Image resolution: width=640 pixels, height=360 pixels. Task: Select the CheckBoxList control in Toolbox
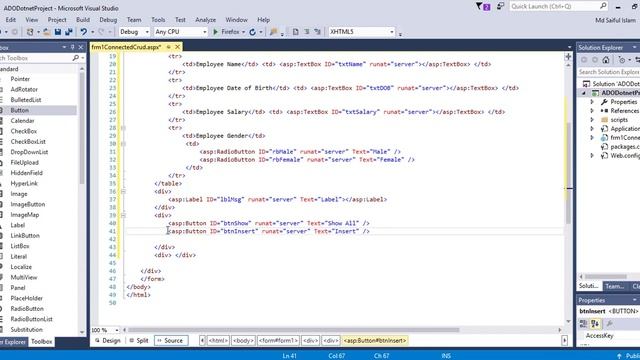point(28,142)
